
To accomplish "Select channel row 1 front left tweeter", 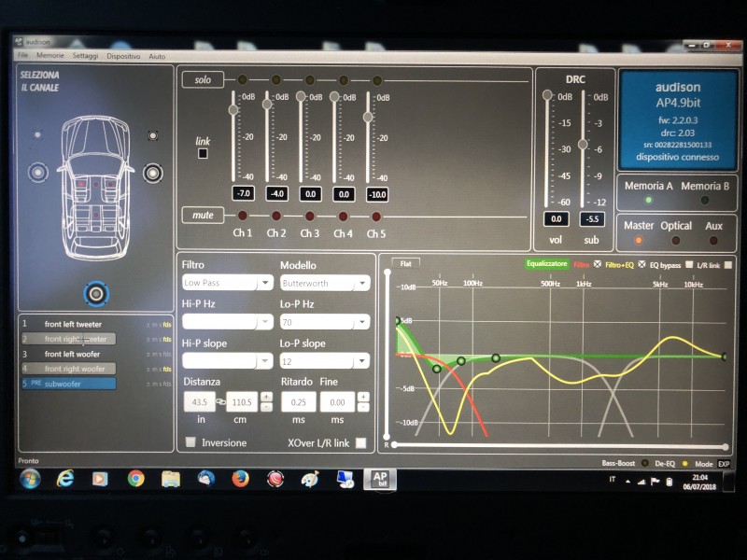I will point(69,324).
